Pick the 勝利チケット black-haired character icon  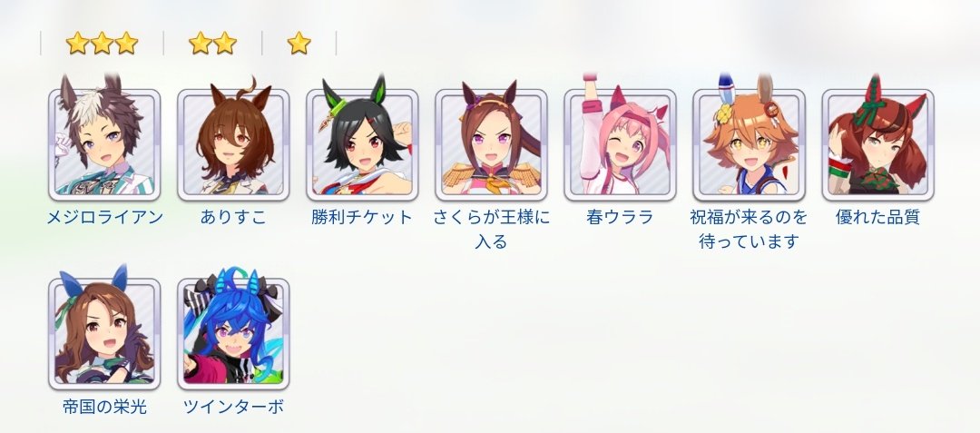[x=362, y=144]
